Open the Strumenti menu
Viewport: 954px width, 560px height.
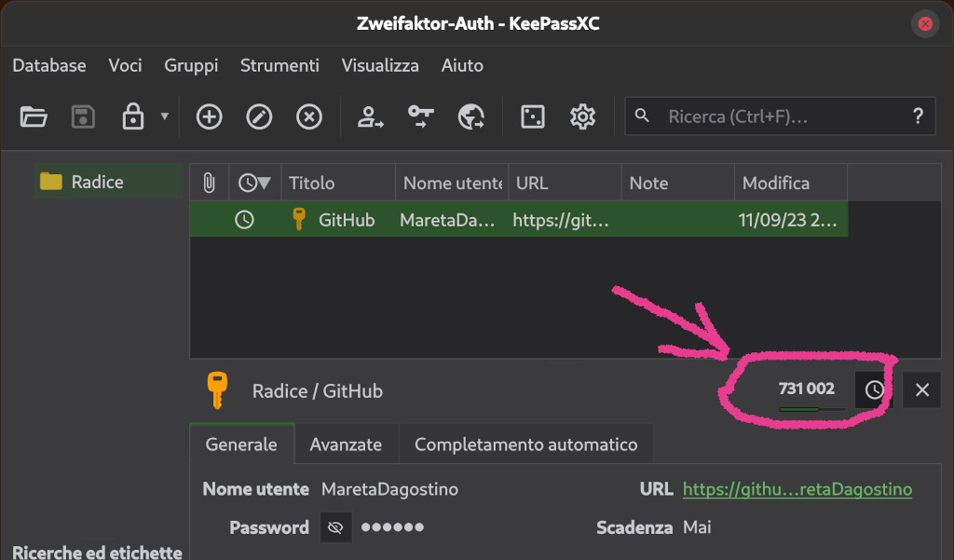point(279,65)
